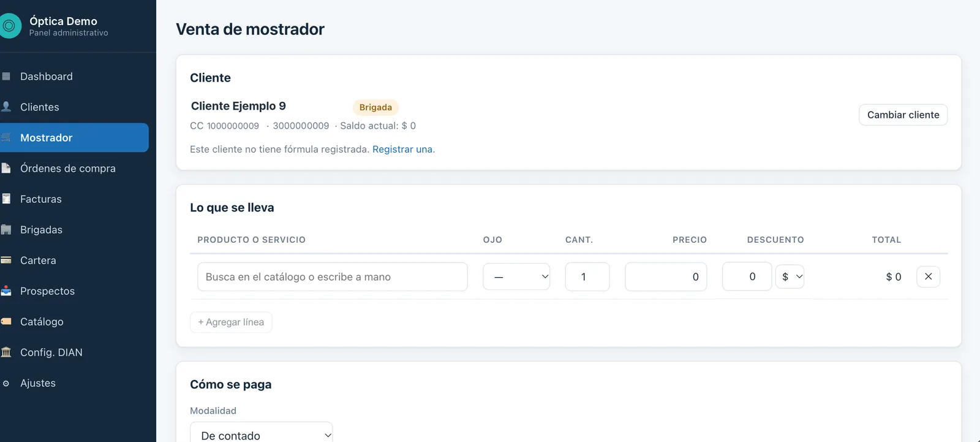The height and width of the screenshot is (442, 980).
Task: Click the Cant. quantity field
Action: tap(587, 276)
